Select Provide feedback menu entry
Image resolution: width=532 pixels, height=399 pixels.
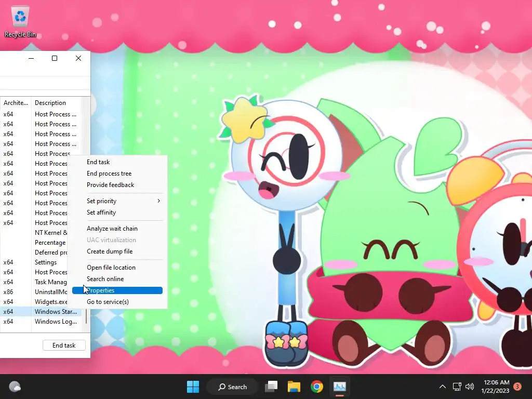pyautogui.click(x=117, y=185)
